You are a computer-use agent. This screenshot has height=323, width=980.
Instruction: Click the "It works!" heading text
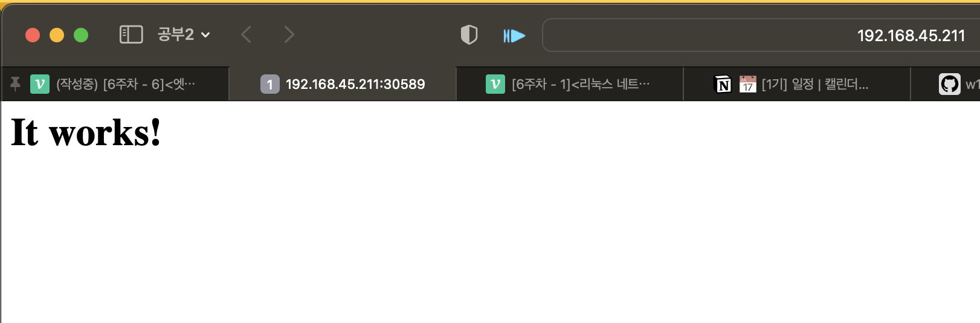[86, 132]
